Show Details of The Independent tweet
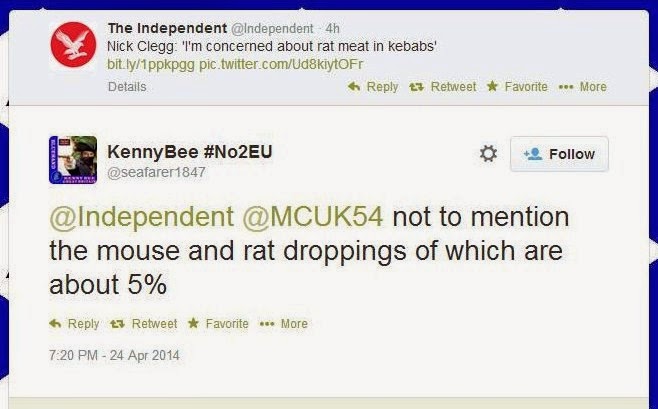The height and width of the screenshot is (409, 658). click(x=127, y=87)
